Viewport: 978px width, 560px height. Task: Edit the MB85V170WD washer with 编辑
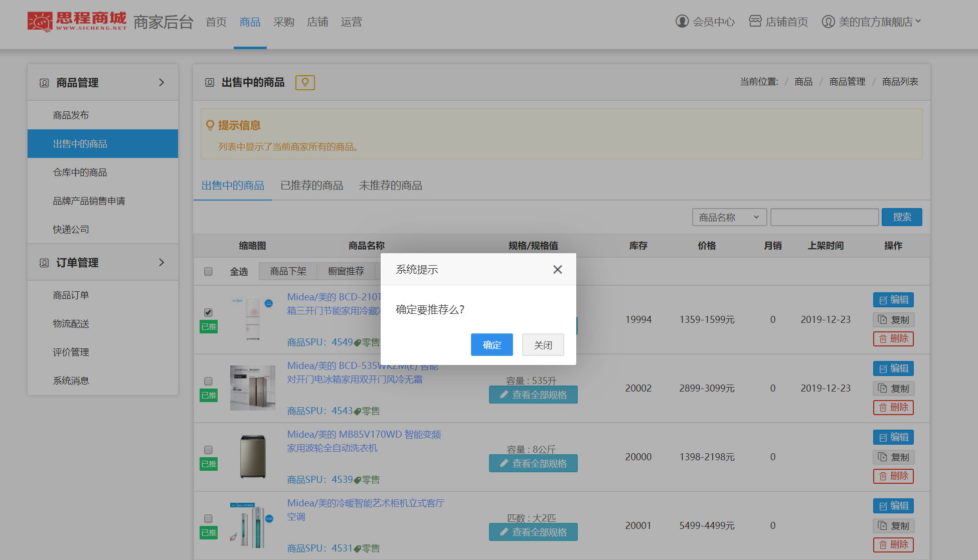click(893, 437)
